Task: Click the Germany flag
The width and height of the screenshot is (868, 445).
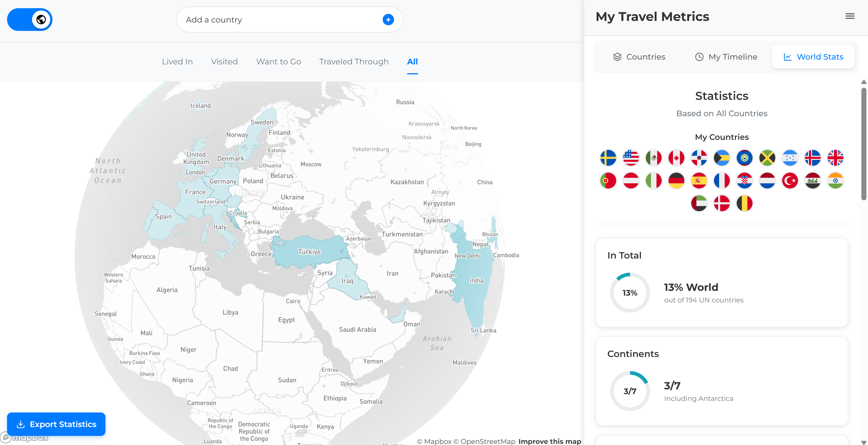Action: pos(676,181)
